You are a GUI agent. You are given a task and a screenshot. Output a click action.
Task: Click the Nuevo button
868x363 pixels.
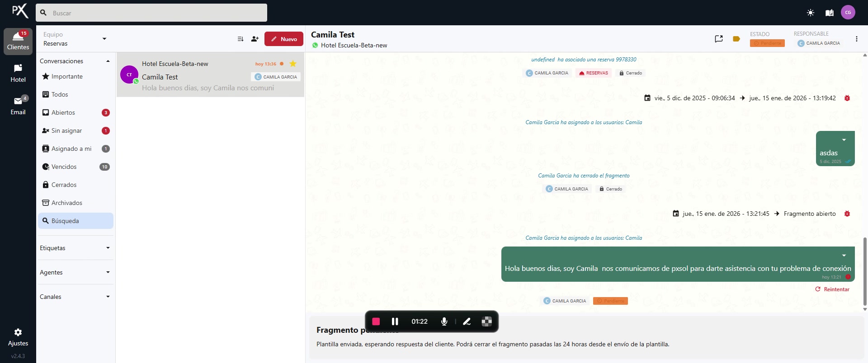[284, 39]
